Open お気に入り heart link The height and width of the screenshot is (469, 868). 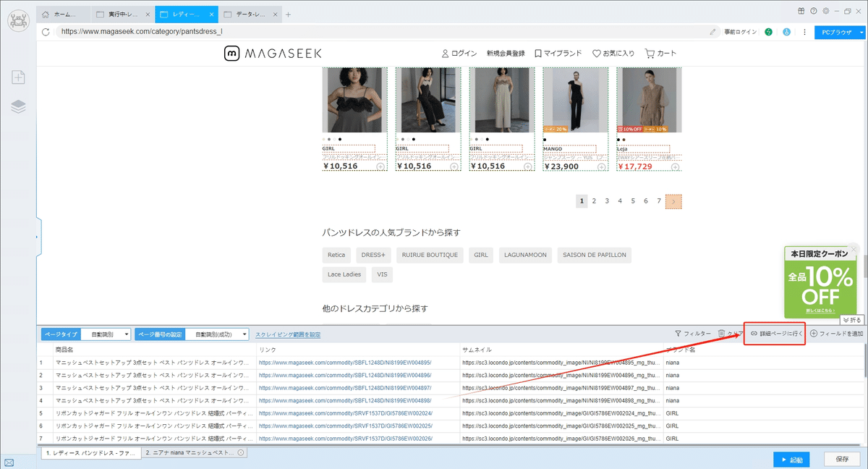(613, 53)
